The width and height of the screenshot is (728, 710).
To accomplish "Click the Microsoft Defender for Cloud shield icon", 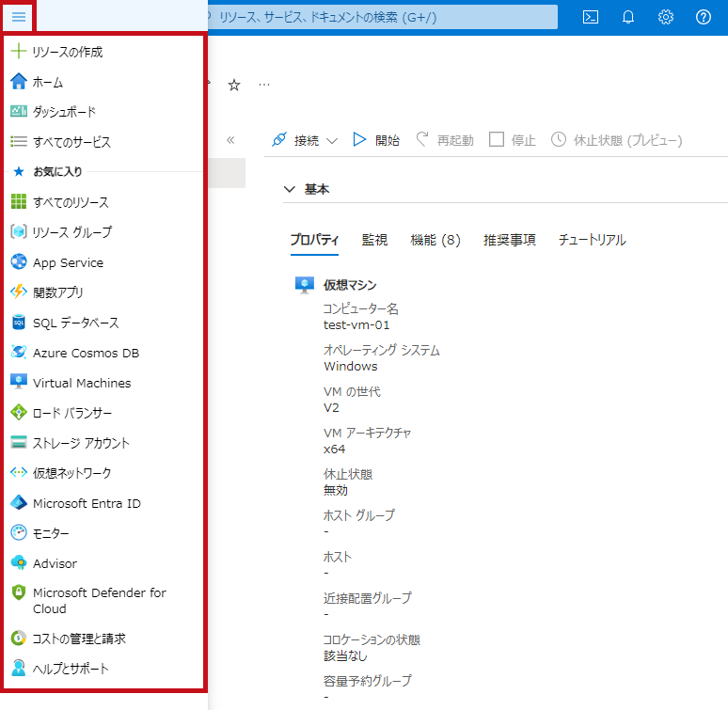I will pos(19,592).
